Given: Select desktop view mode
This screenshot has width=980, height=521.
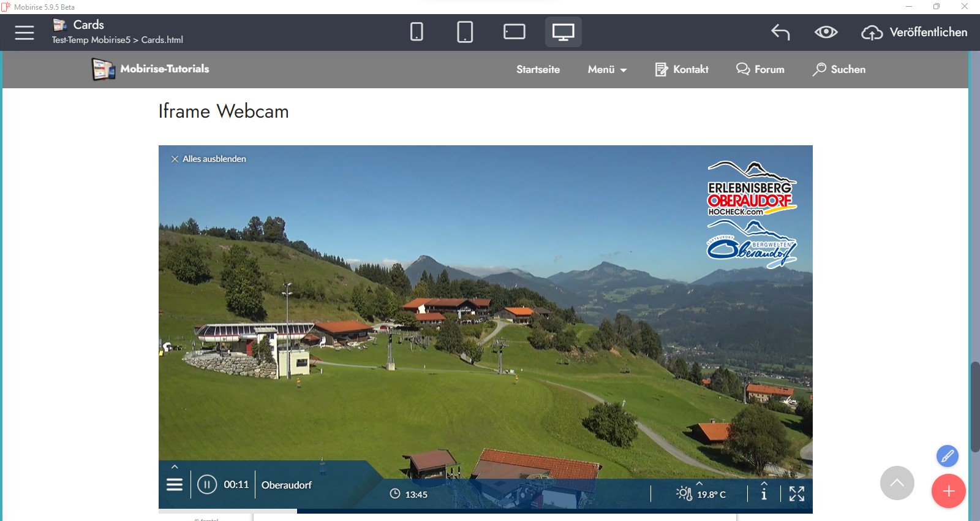Looking at the screenshot, I should click(x=563, y=32).
